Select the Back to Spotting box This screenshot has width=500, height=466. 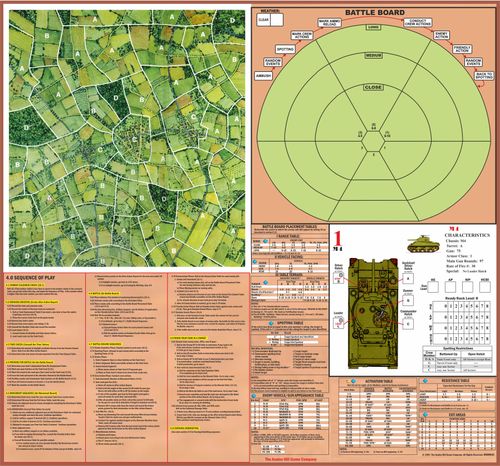click(484, 76)
